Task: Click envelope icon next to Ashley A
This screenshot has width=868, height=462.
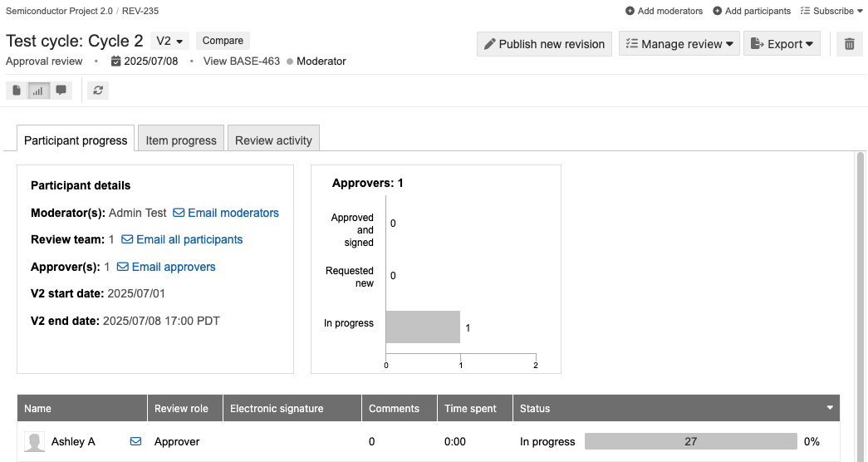Action: pyautogui.click(x=135, y=442)
